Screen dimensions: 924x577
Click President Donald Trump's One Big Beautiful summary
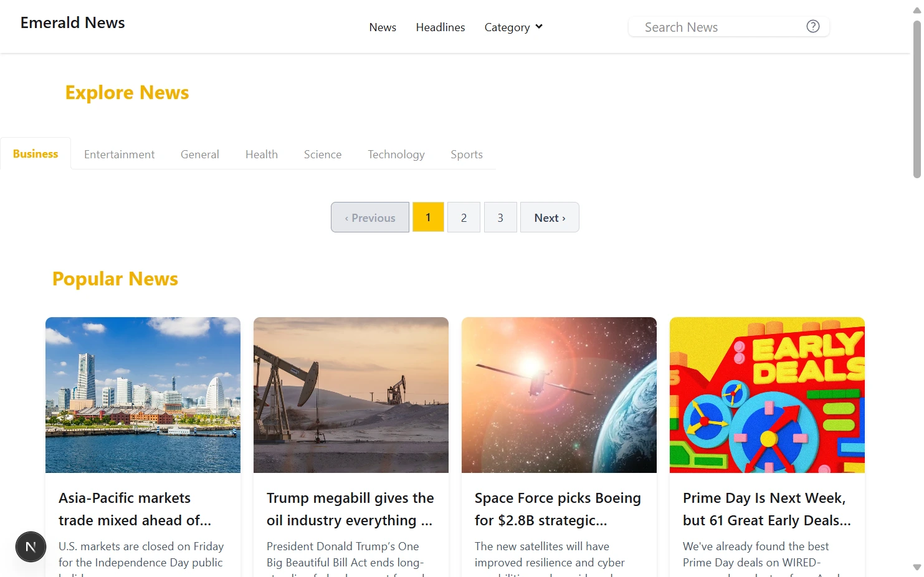[346, 558]
